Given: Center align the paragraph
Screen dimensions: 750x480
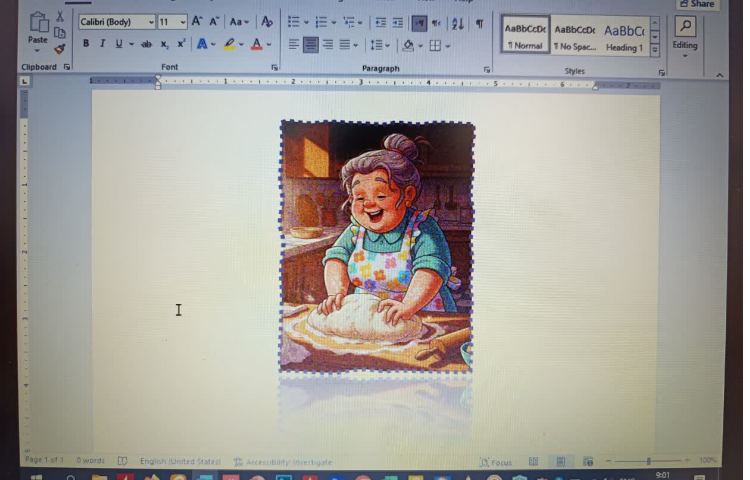Looking at the screenshot, I should point(310,45).
